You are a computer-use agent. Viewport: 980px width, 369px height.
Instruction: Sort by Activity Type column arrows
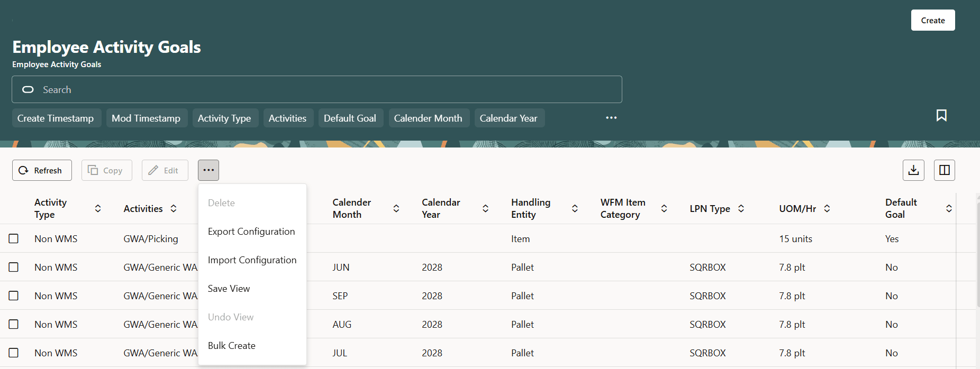(x=98, y=208)
